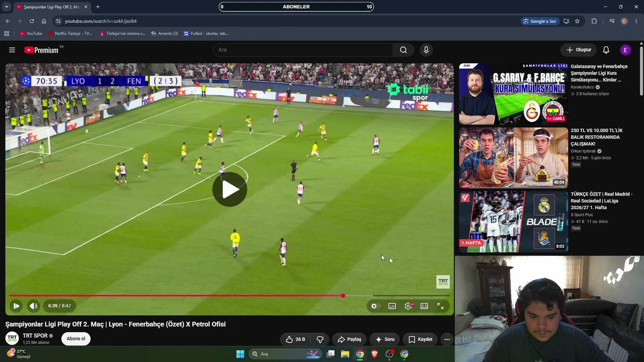The width and height of the screenshot is (644, 362).
Task: Open the Karakullukcu channel name
Action: [x=582, y=87]
